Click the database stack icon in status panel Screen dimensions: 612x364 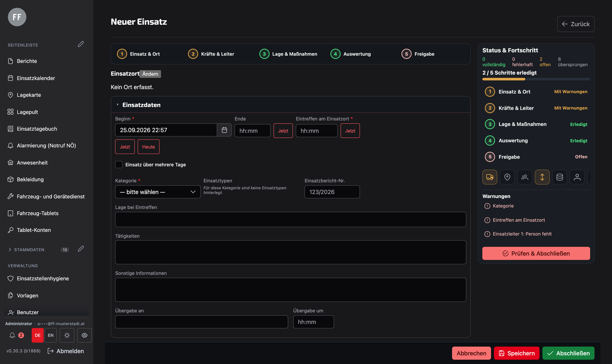(x=559, y=177)
